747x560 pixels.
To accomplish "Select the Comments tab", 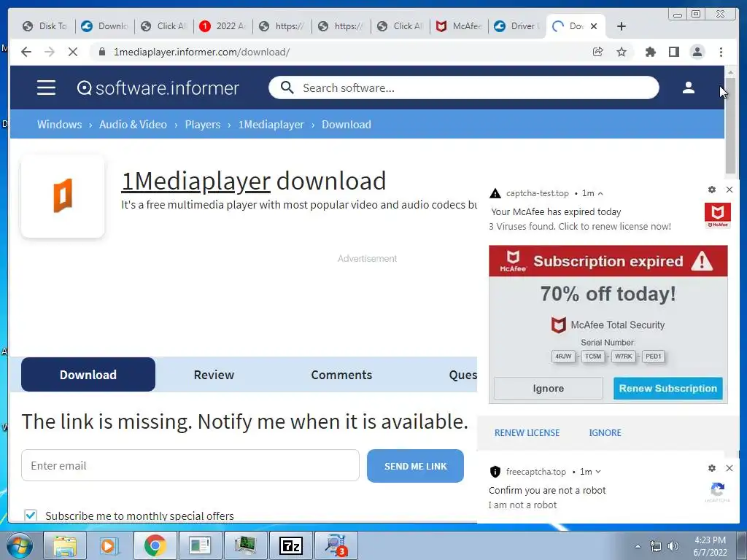I will coord(341,375).
